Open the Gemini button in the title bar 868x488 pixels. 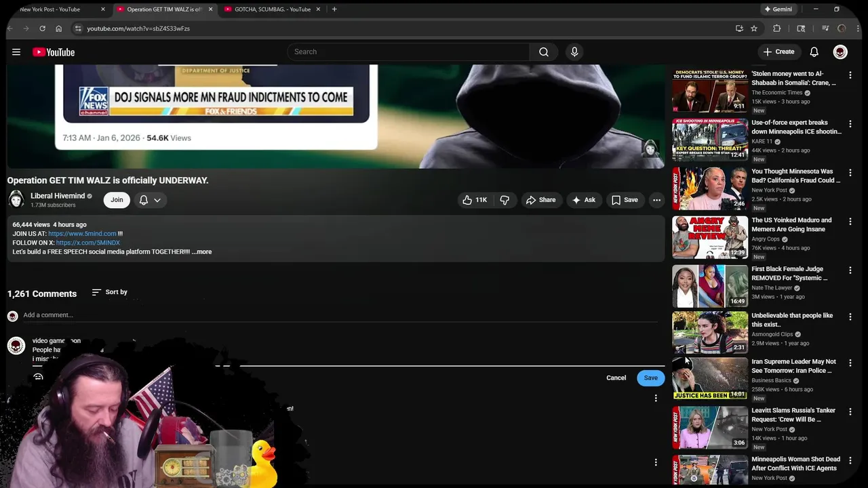[778, 9]
